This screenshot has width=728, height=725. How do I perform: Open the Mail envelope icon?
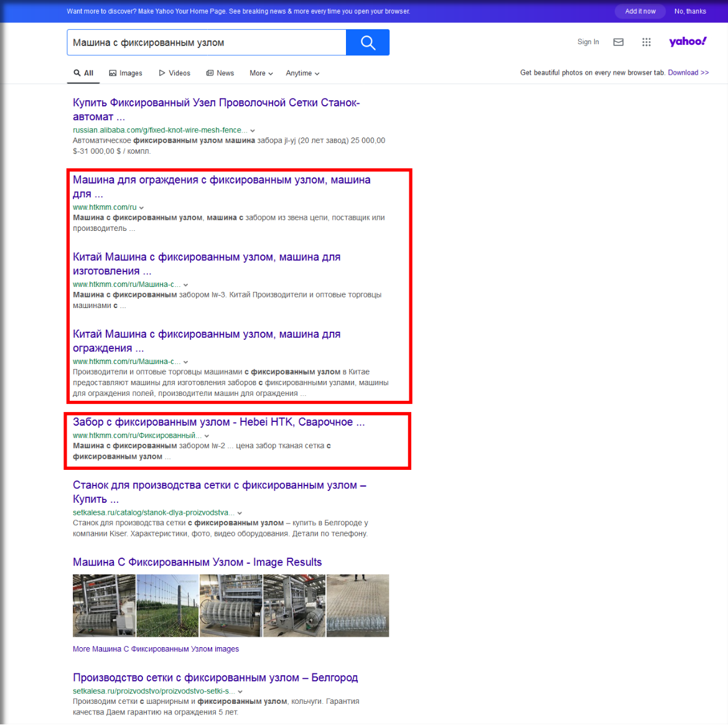pyautogui.click(x=618, y=42)
